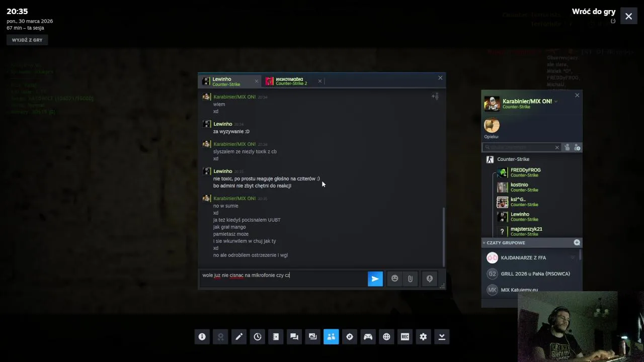This screenshot has height=362, width=644.
Task: Click the group chats list scrollbar
Action: (581, 255)
